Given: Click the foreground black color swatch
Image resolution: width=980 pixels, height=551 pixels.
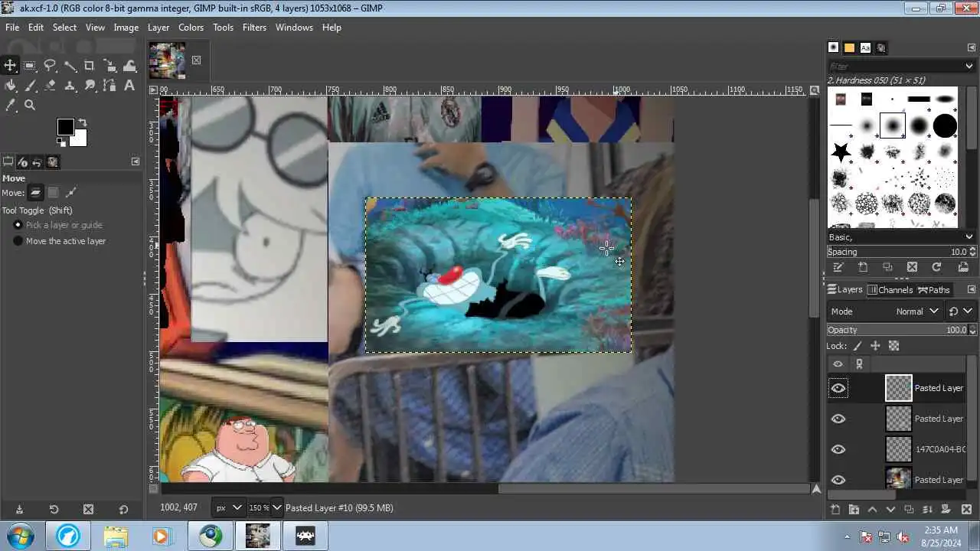Looking at the screenshot, I should (x=65, y=127).
